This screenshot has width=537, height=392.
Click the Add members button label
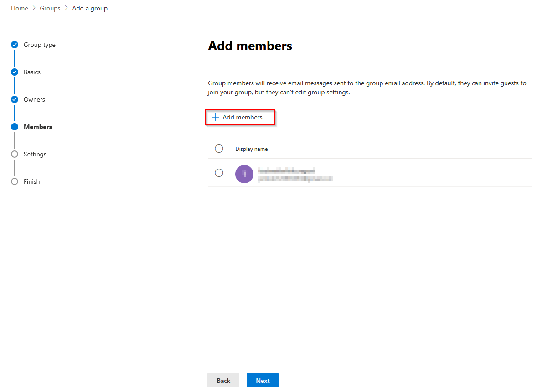pos(242,117)
